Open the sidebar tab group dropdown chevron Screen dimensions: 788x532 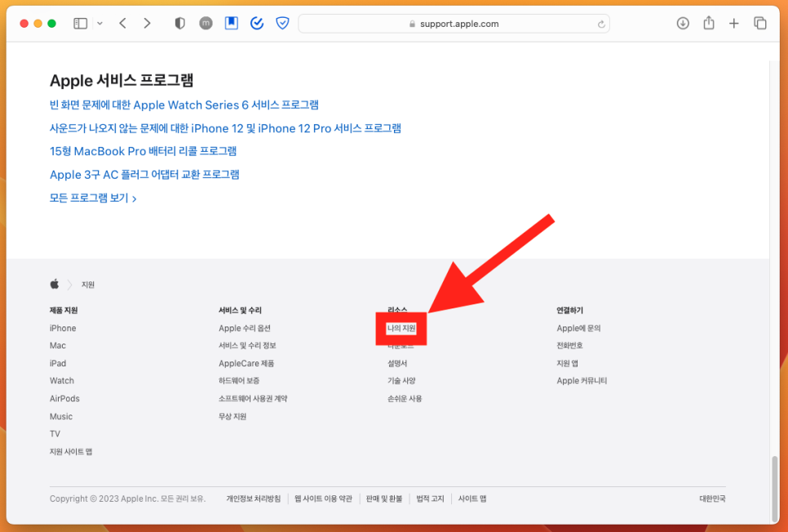coord(100,24)
